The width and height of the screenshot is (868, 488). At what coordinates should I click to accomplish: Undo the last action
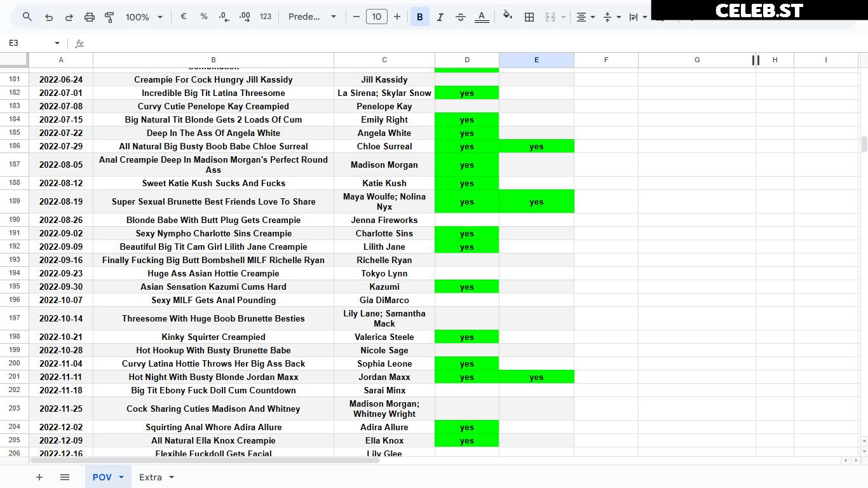pyautogui.click(x=49, y=17)
